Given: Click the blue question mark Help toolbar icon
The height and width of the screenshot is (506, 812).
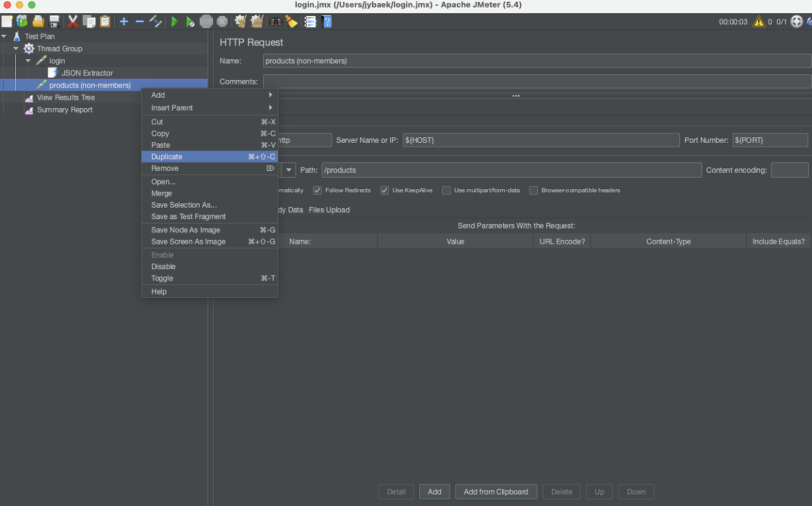Looking at the screenshot, I should point(327,22).
